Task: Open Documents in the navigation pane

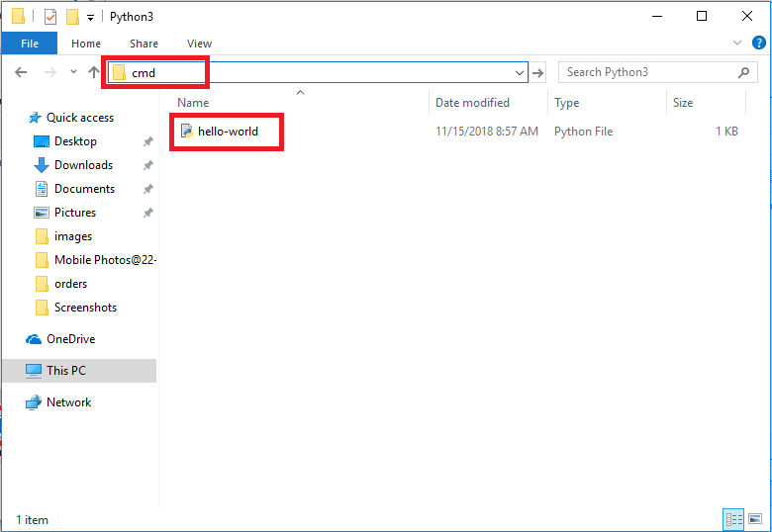Action: pos(84,189)
